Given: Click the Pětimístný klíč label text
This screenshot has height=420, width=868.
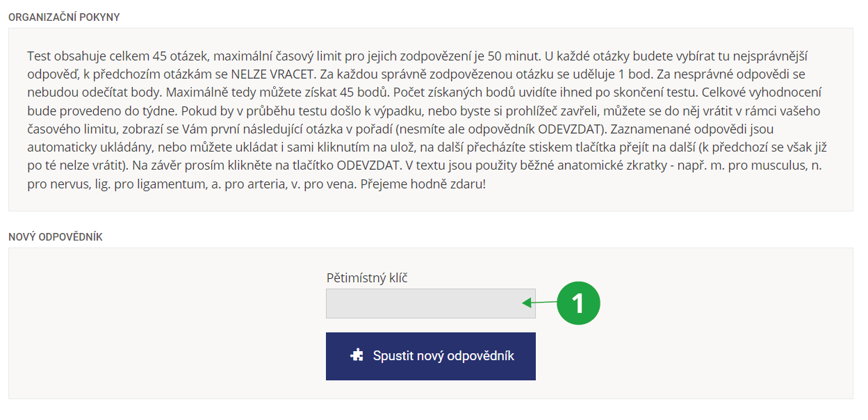Looking at the screenshot, I should 367,278.
